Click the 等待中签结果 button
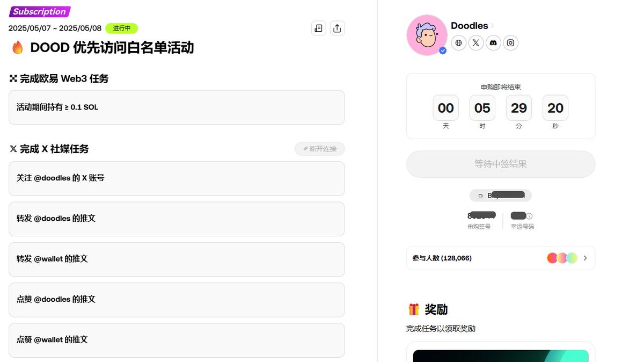This screenshot has height=362, width=644. pos(501,164)
